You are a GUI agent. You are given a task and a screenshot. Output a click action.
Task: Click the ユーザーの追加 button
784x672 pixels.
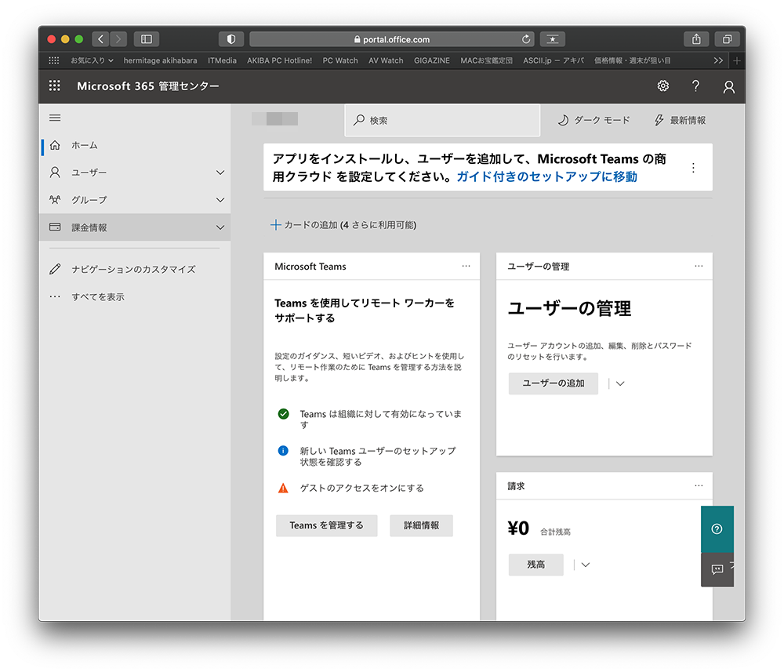(553, 383)
